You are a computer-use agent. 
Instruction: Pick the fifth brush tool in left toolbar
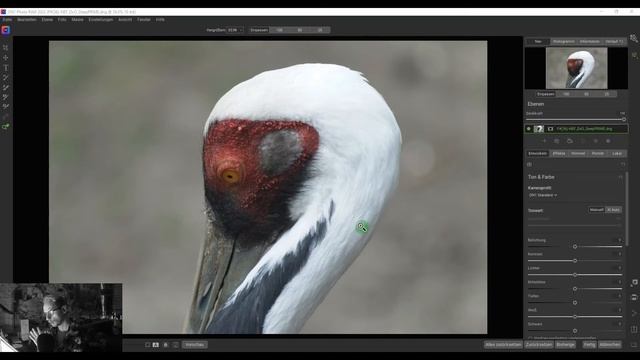click(x=5, y=87)
